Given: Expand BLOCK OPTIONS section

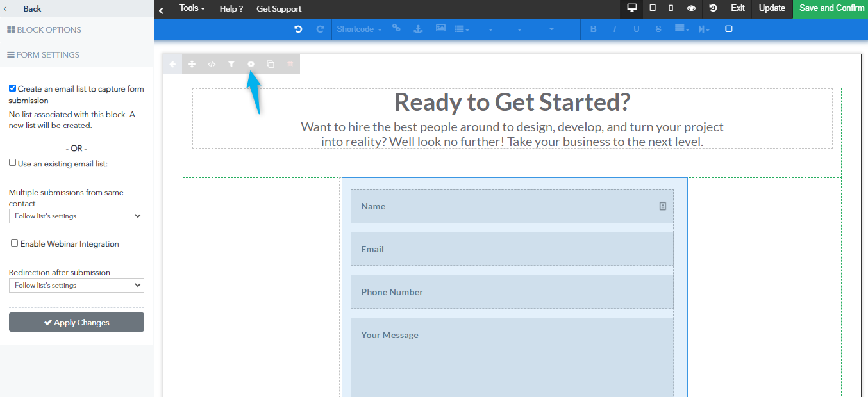Looking at the screenshot, I should [77, 29].
